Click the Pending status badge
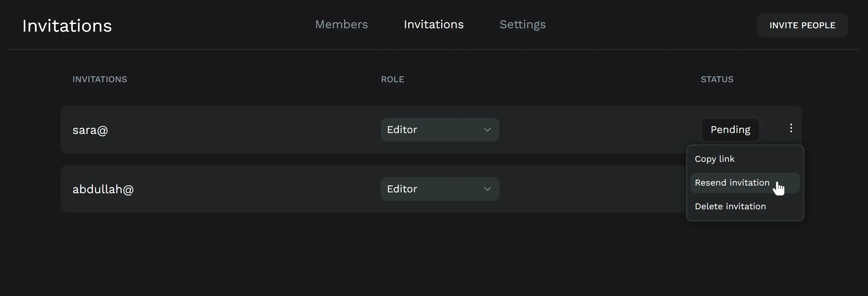868x296 pixels. point(730,130)
